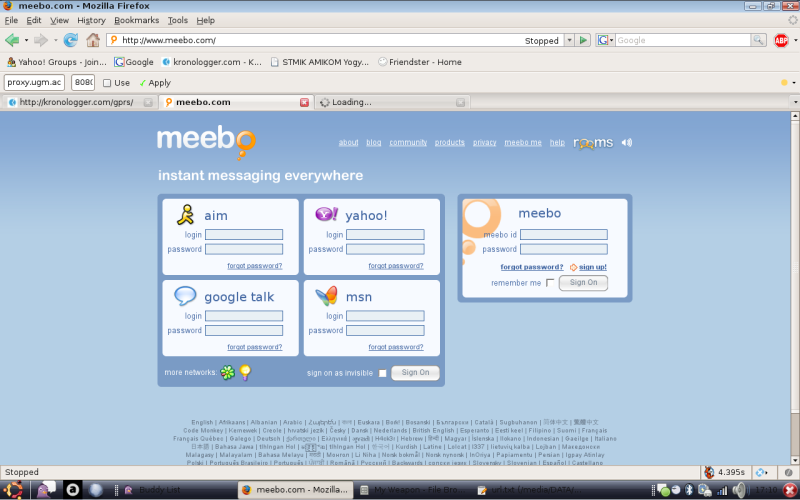Open the back button history dropdown
The width and height of the screenshot is (800, 500).
(26, 40)
